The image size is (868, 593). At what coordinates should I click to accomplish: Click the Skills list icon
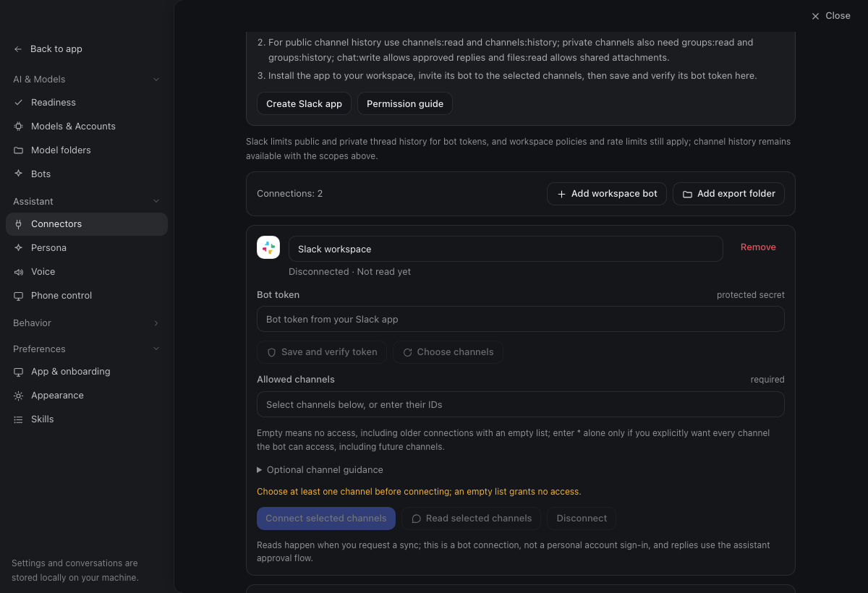point(18,419)
